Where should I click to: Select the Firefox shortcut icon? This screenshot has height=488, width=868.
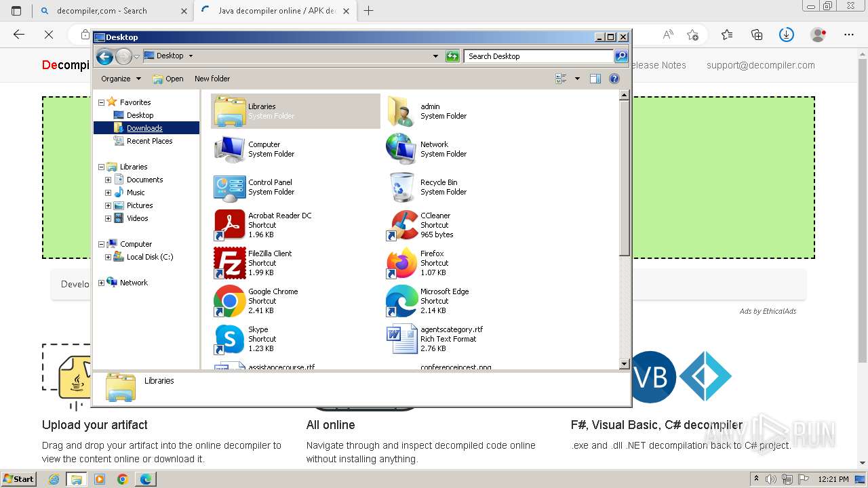click(401, 263)
